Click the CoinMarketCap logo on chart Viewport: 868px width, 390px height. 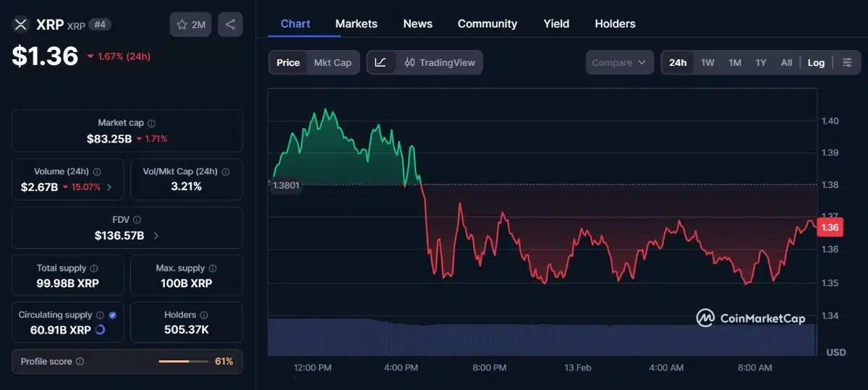(x=751, y=318)
